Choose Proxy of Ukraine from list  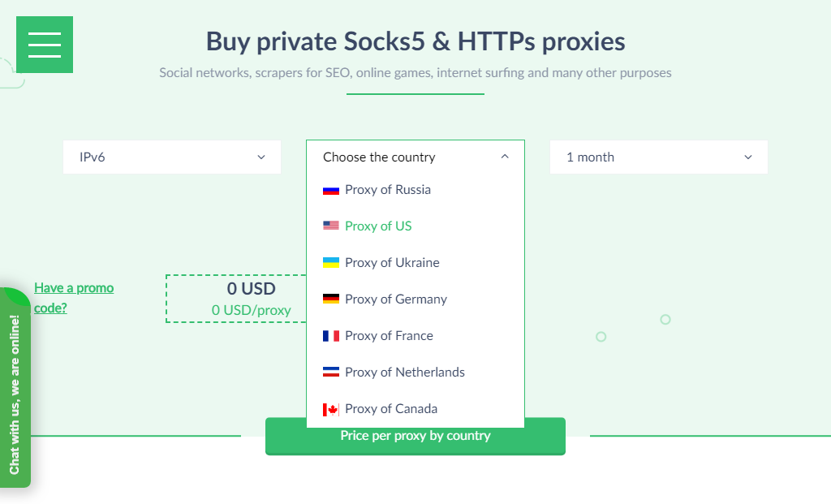click(415, 262)
